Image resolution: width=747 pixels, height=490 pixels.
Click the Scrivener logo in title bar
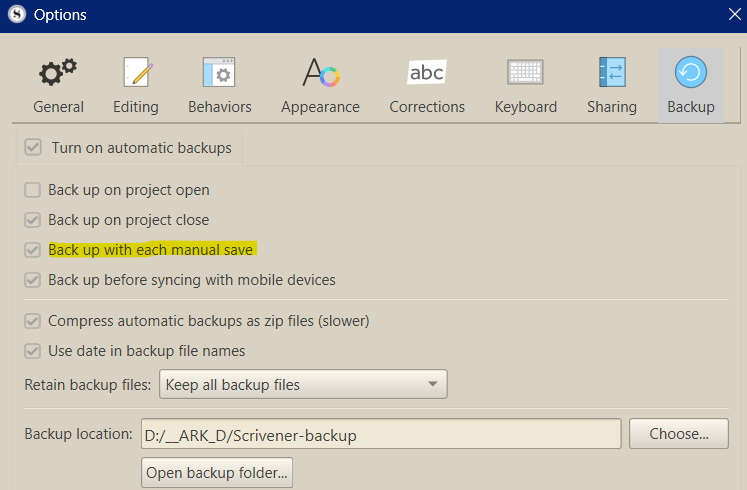(x=16, y=15)
